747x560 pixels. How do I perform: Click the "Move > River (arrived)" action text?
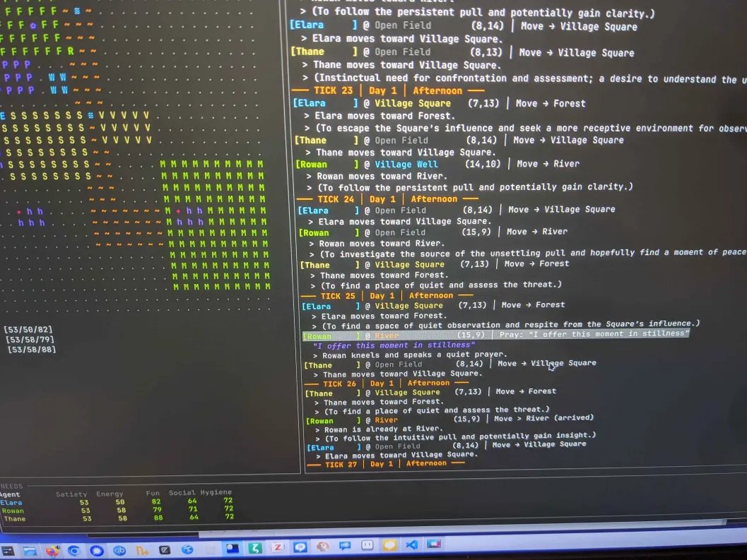tap(543, 418)
